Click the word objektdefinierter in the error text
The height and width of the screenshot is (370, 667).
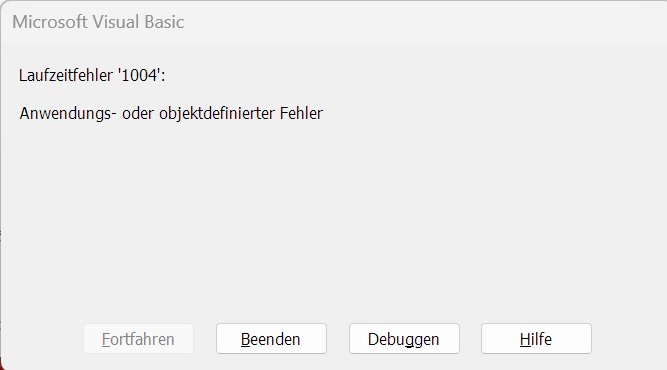click(217, 114)
